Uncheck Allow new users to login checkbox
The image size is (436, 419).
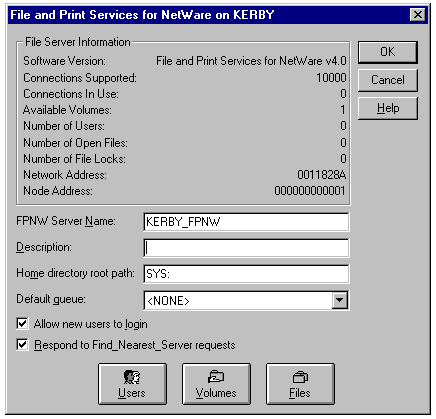click(22, 323)
